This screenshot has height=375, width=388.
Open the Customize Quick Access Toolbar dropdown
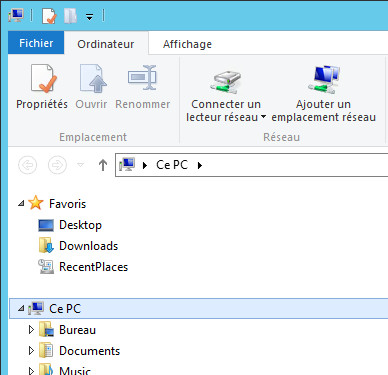(x=89, y=16)
